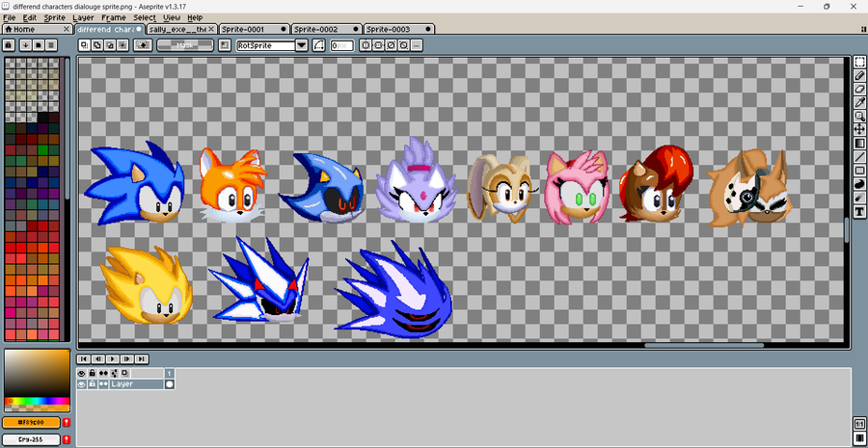
Task: Select the Contour blob tool
Action: pos(859,184)
